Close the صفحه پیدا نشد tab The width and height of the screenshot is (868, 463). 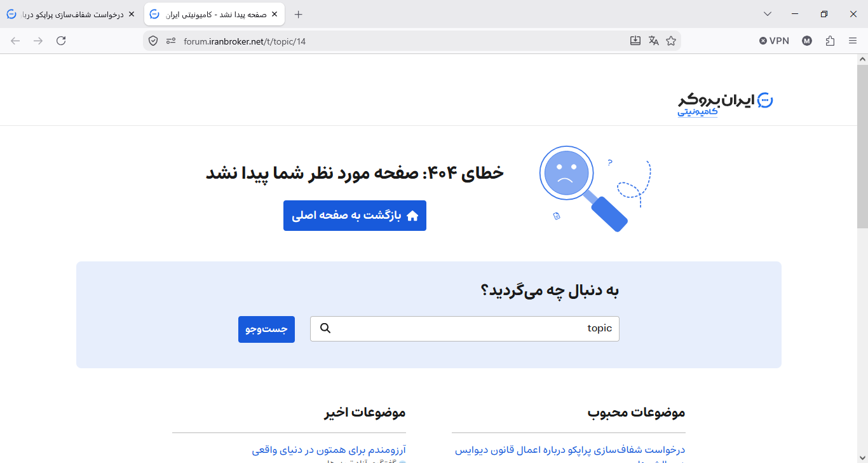pos(274,14)
